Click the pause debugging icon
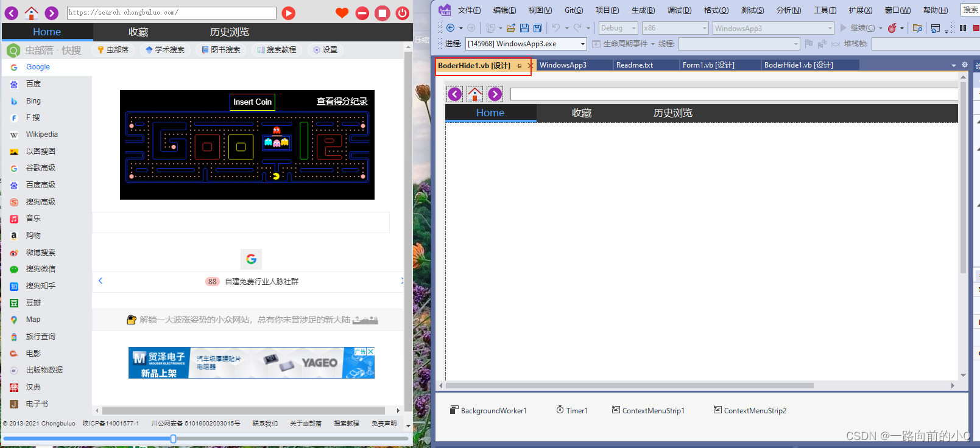 tap(963, 28)
